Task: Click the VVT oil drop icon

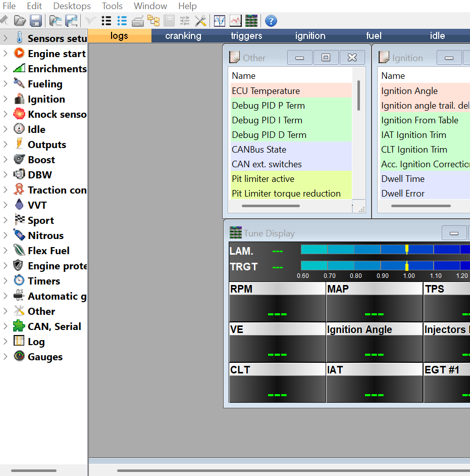Action: 19,204
